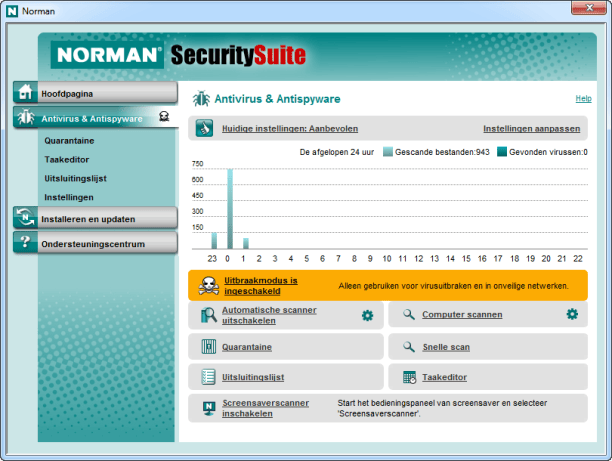Click the Automatische scanner magnifier icon
Screen dimensions: 612x461
click(209, 315)
